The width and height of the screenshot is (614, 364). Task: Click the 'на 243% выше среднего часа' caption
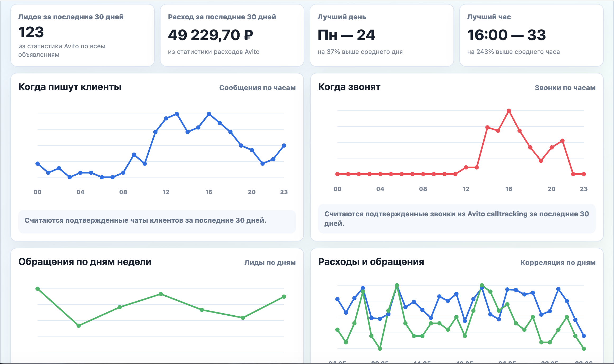(514, 52)
